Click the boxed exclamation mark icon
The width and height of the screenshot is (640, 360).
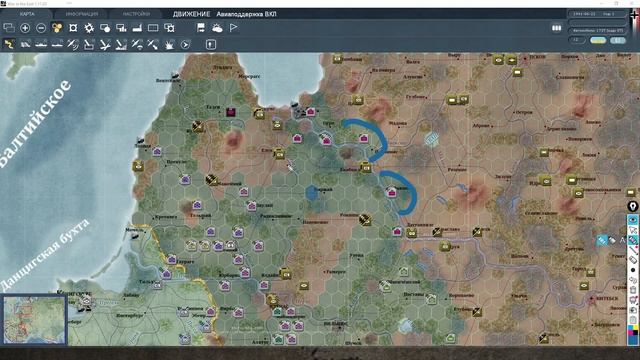[211, 44]
